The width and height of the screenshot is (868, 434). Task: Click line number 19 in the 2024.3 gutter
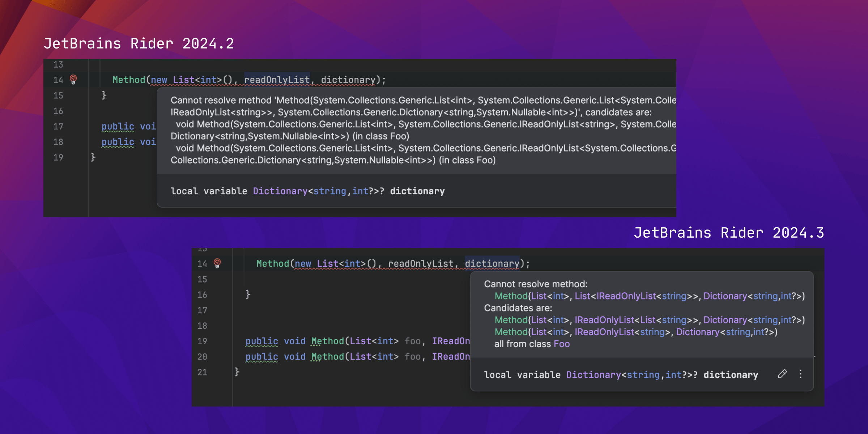(x=202, y=341)
